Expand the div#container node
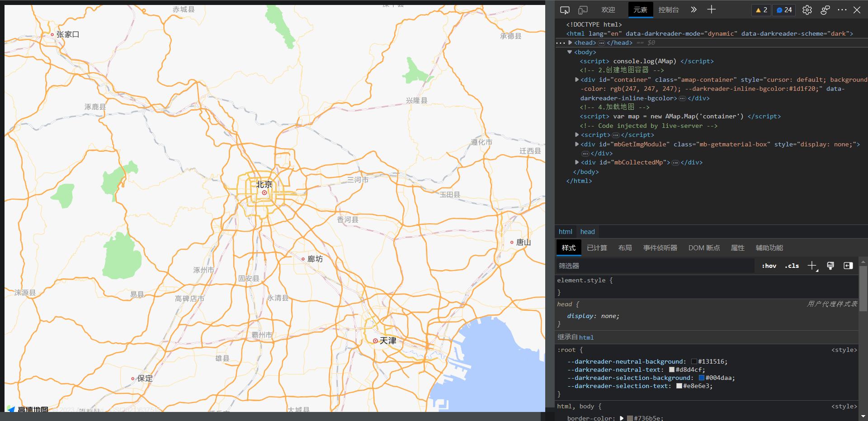The image size is (868, 421). [577, 80]
